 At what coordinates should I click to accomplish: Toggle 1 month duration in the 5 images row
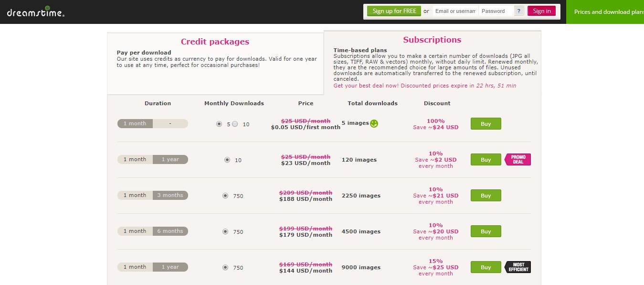click(x=135, y=123)
